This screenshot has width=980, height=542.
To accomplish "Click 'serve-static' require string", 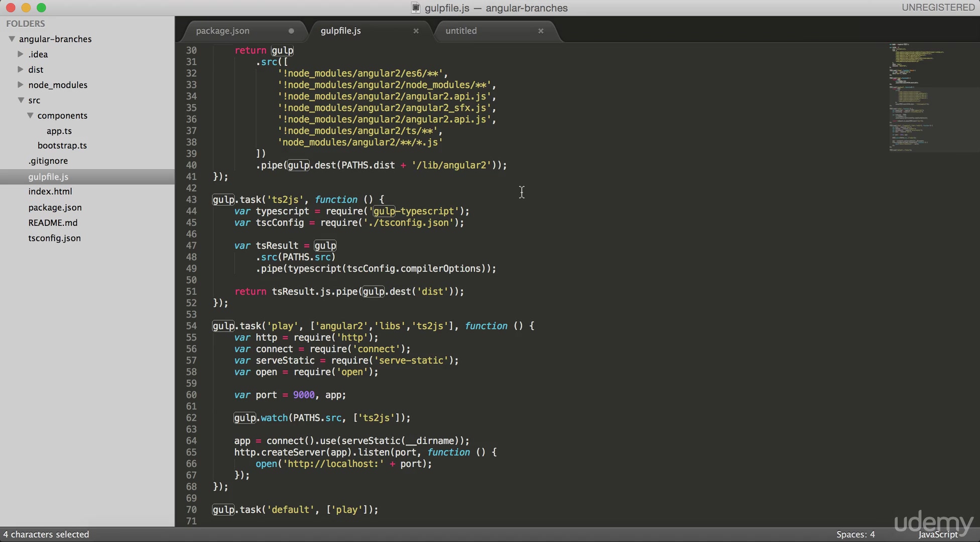I will (x=411, y=360).
